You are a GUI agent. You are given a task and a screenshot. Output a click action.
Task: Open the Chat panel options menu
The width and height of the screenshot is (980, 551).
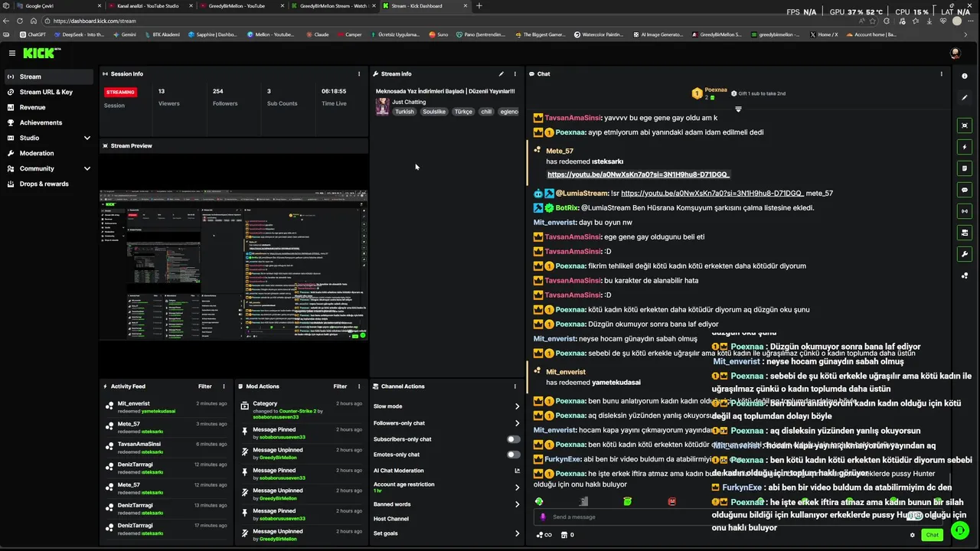tap(942, 74)
